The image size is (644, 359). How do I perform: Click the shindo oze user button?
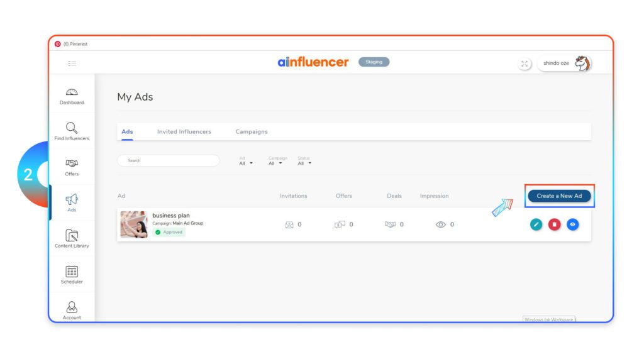click(x=564, y=64)
